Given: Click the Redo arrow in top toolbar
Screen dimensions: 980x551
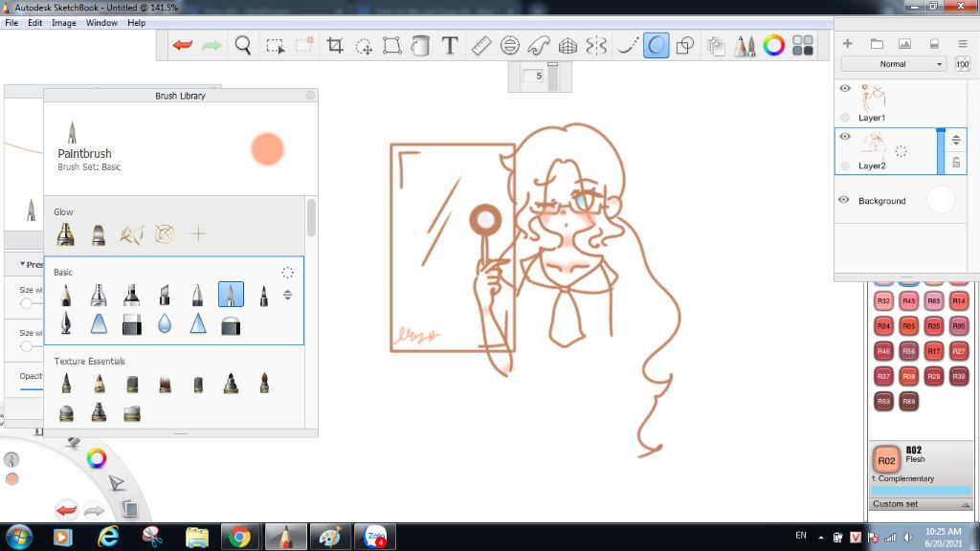Looking at the screenshot, I should [x=212, y=45].
